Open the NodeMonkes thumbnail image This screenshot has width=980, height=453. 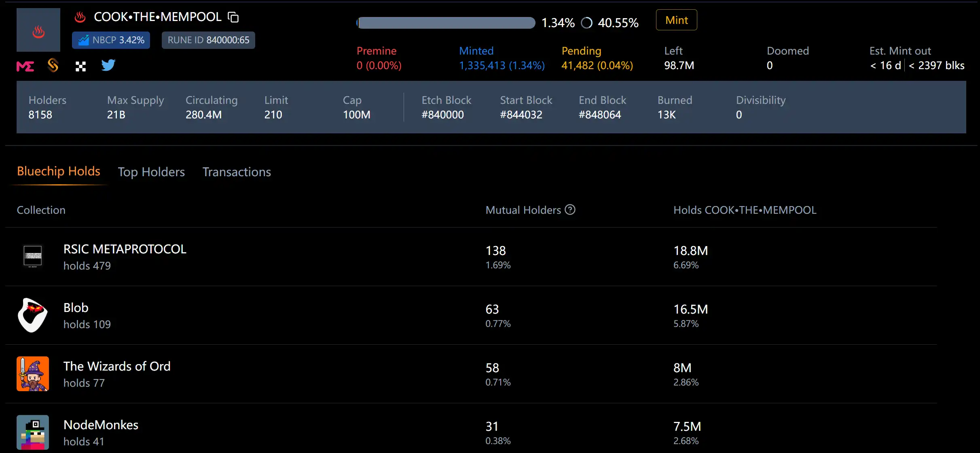click(33, 432)
